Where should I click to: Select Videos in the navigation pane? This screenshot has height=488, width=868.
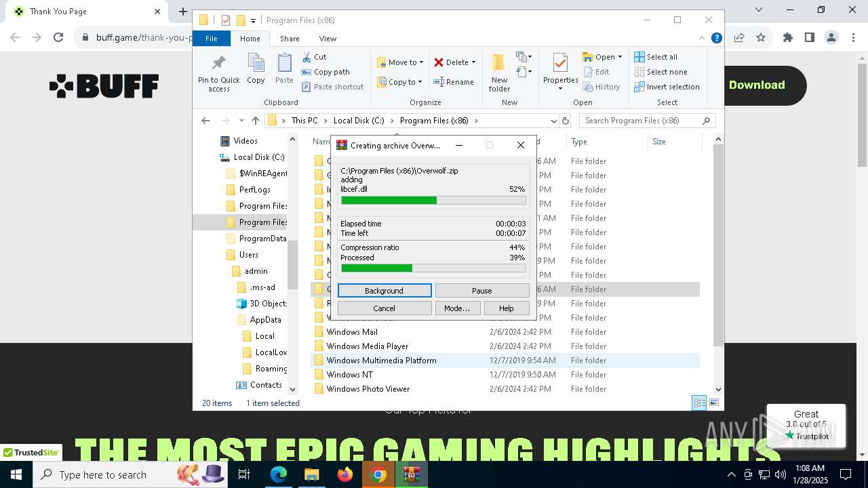245,141
